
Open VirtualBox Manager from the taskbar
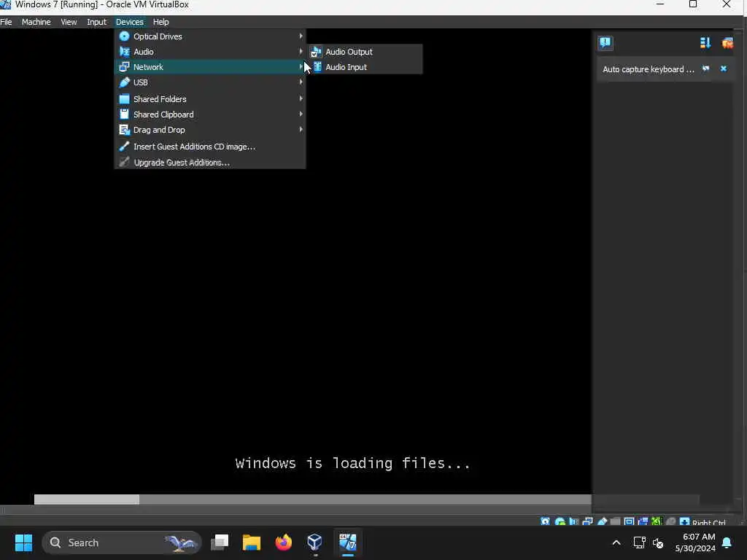[x=315, y=542]
